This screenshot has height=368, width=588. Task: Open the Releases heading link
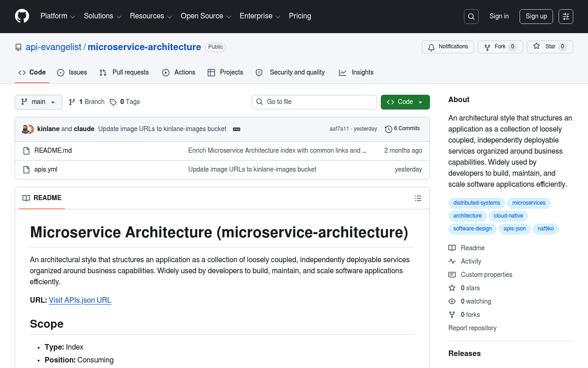pos(464,354)
